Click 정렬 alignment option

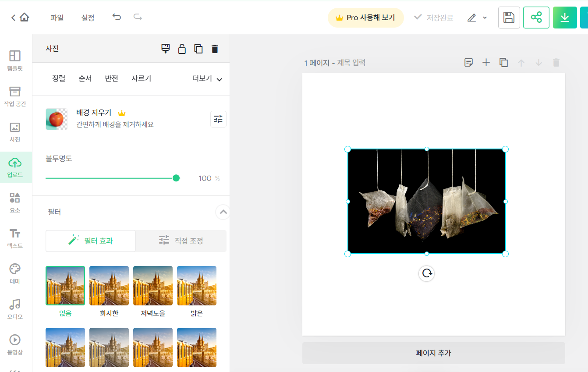tap(59, 78)
